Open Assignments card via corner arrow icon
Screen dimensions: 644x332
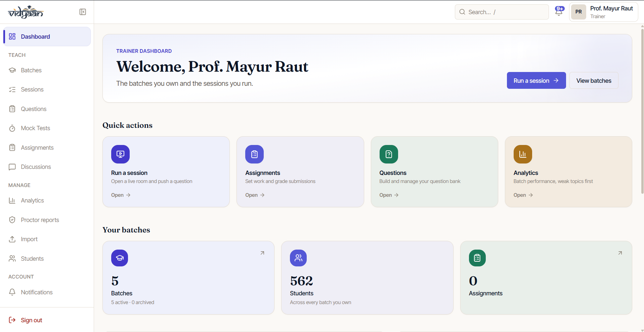tap(620, 253)
